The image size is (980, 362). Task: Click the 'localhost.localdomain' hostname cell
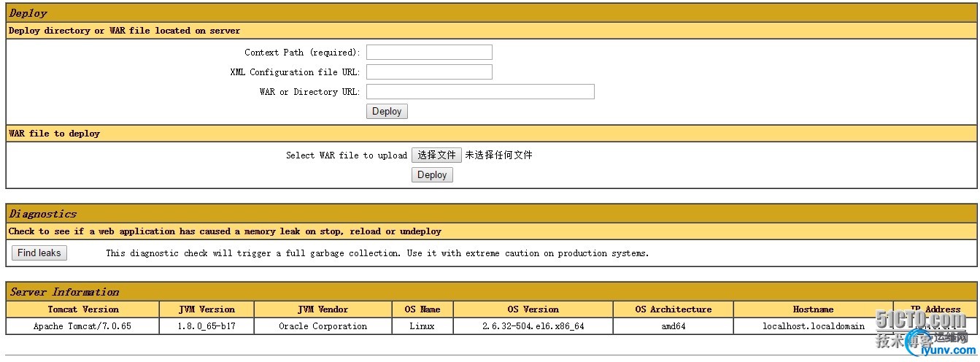(x=814, y=326)
